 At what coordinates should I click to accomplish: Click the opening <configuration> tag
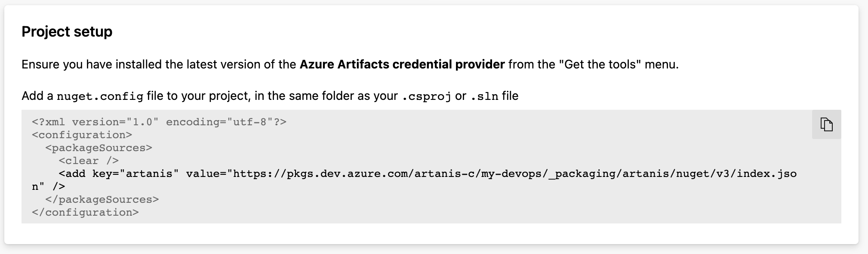[82, 135]
